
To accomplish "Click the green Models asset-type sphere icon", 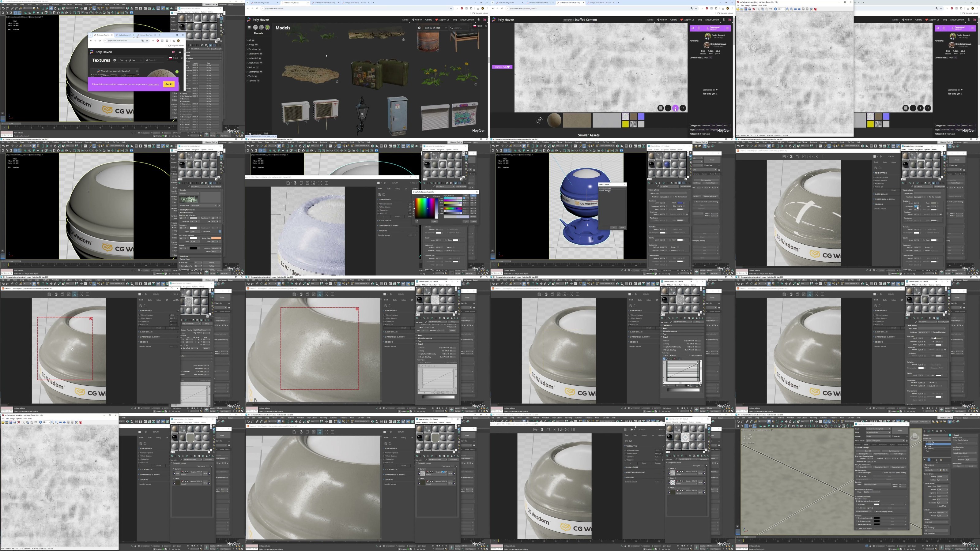I will 267,27.
